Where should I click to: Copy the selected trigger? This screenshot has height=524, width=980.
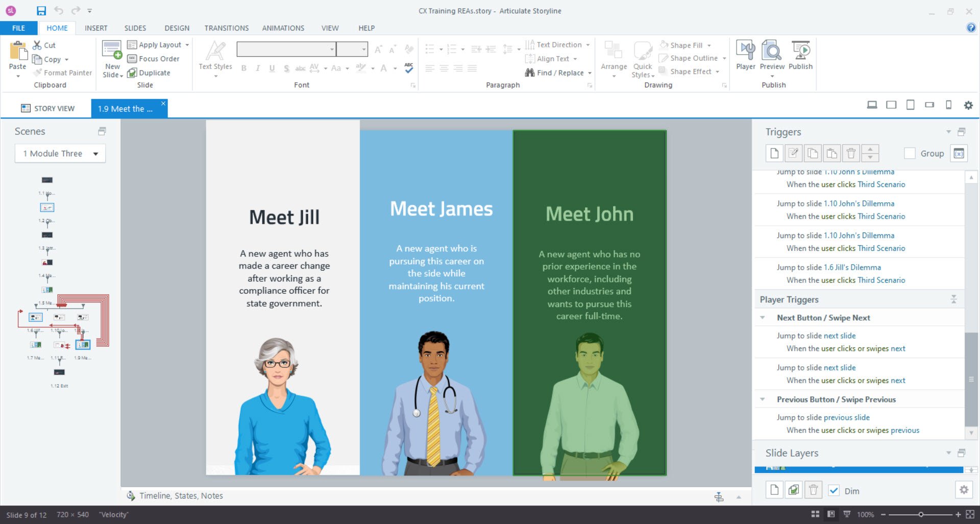pos(813,153)
